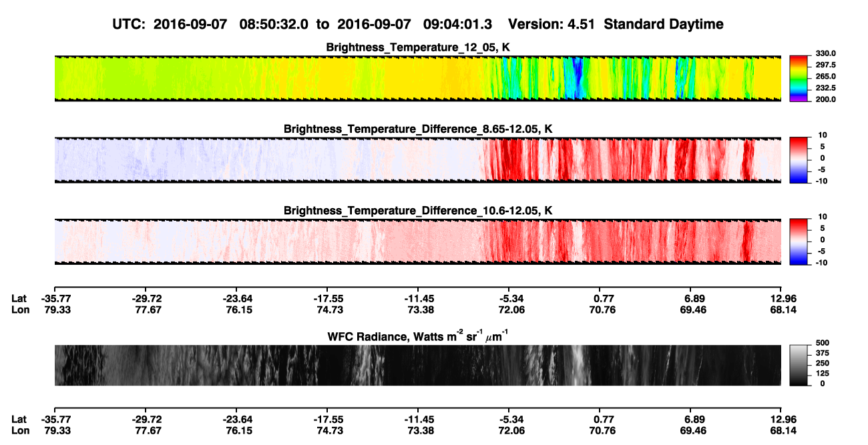This screenshot has width=868, height=445.
Task: Click Version 4.51 Standard Daytime text
Action: 616,25
